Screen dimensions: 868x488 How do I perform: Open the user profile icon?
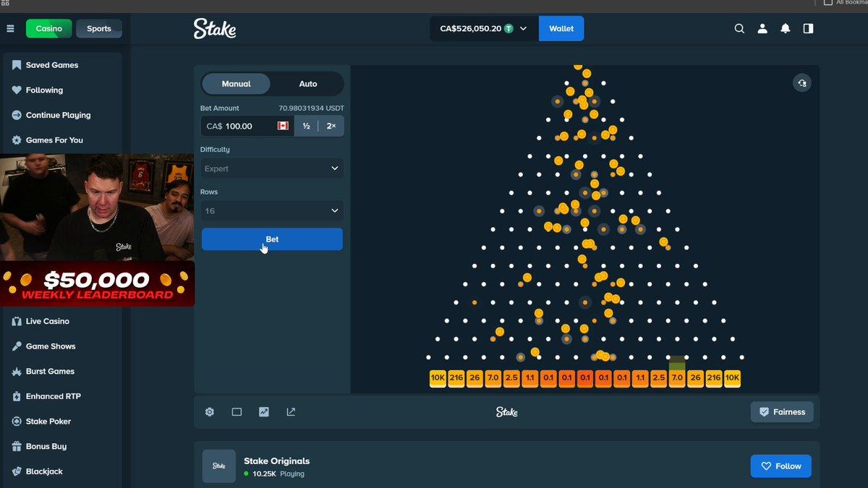[x=762, y=29]
